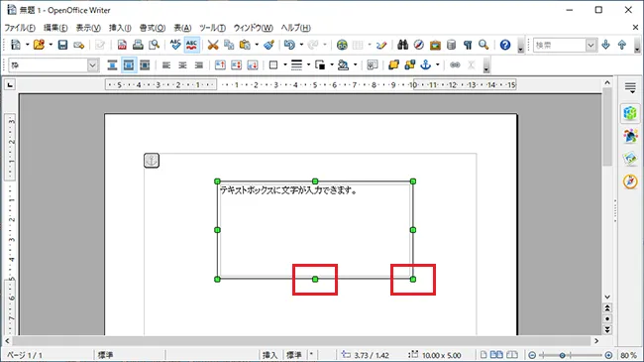Viewport: 644px width, 362px height.
Task: Expand the search 検索 field dropdown
Action: 590,45
